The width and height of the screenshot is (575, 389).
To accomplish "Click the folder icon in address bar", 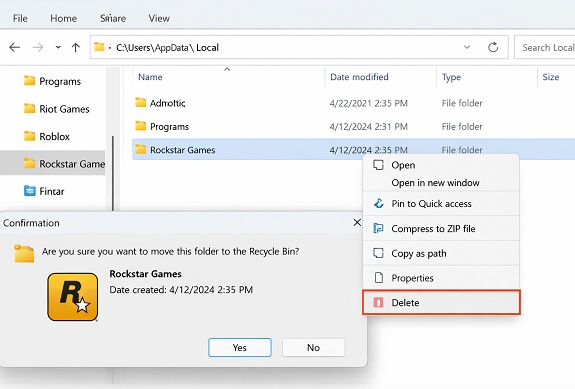I will [99, 47].
